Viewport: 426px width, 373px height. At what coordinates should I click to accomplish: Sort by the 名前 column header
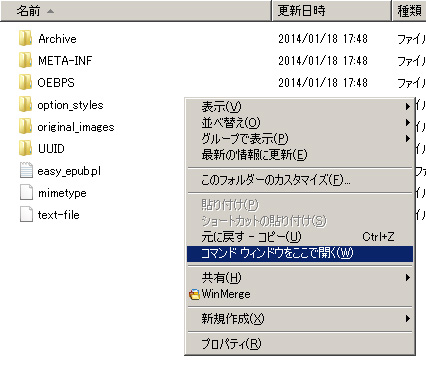(x=136, y=11)
